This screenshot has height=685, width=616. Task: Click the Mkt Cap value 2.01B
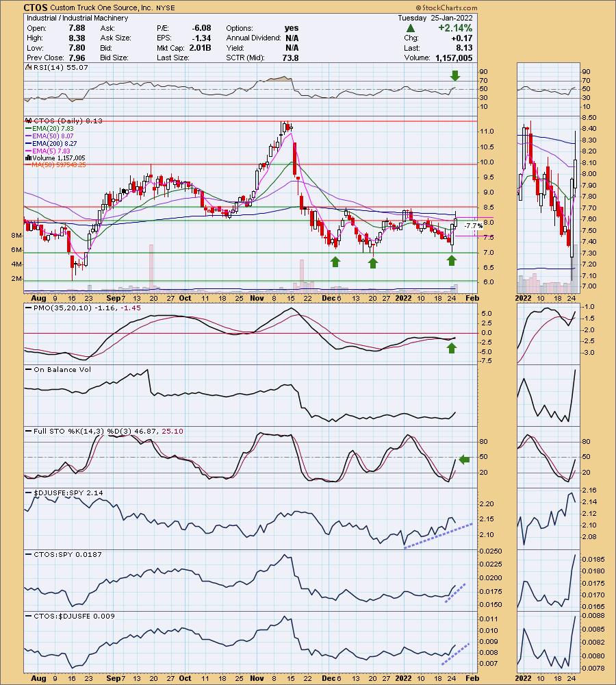tap(200, 48)
